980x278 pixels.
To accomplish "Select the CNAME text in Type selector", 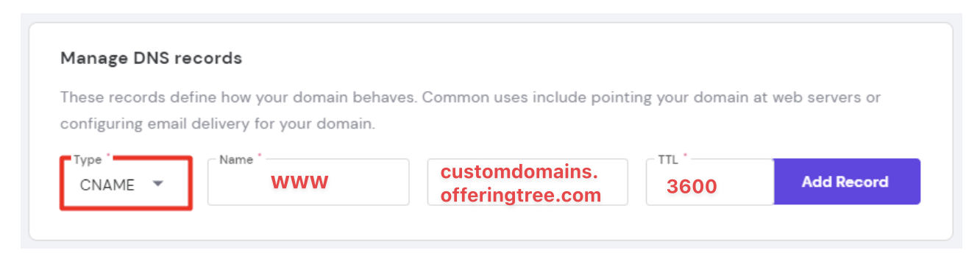I will point(107,185).
